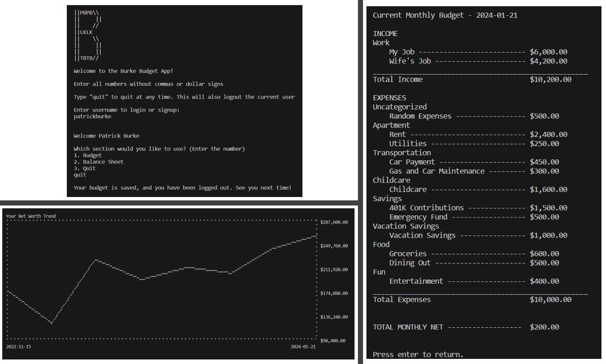Select the $287,600.00 top axis label

[x=334, y=222]
